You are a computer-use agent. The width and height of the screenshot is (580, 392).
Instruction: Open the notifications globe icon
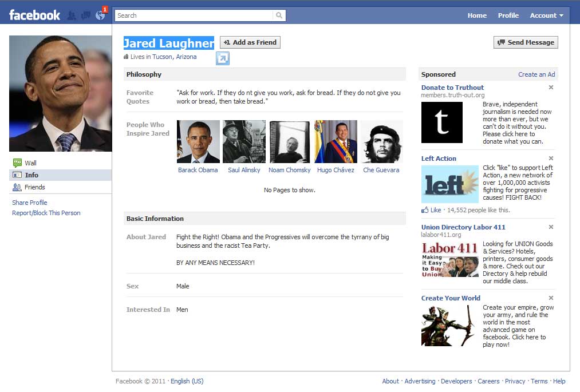[100, 15]
